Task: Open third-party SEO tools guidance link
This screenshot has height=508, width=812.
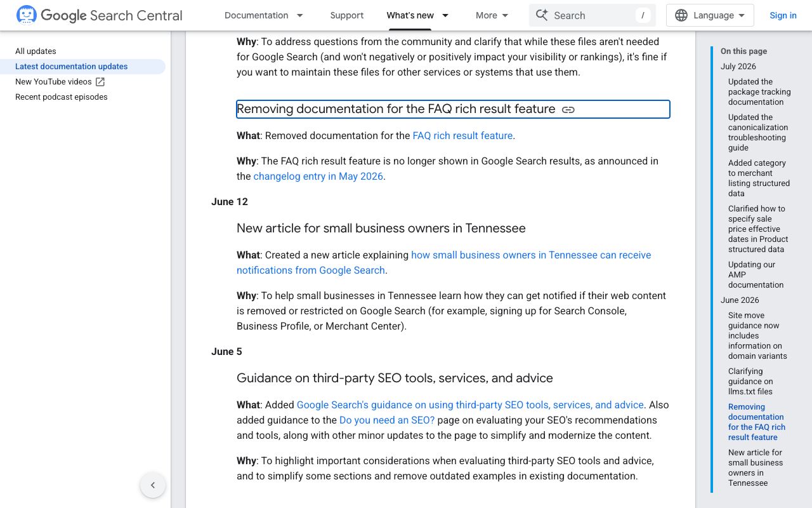Action: coord(470,404)
